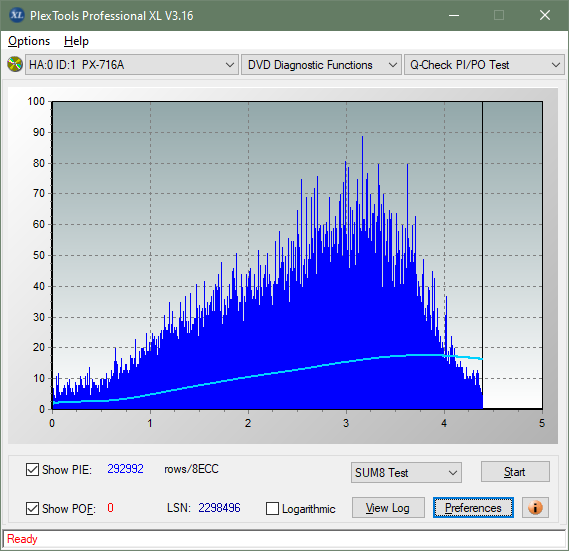The width and height of the screenshot is (569, 551).
Task: Toggle the Show POF checkbox
Action: pos(32,508)
